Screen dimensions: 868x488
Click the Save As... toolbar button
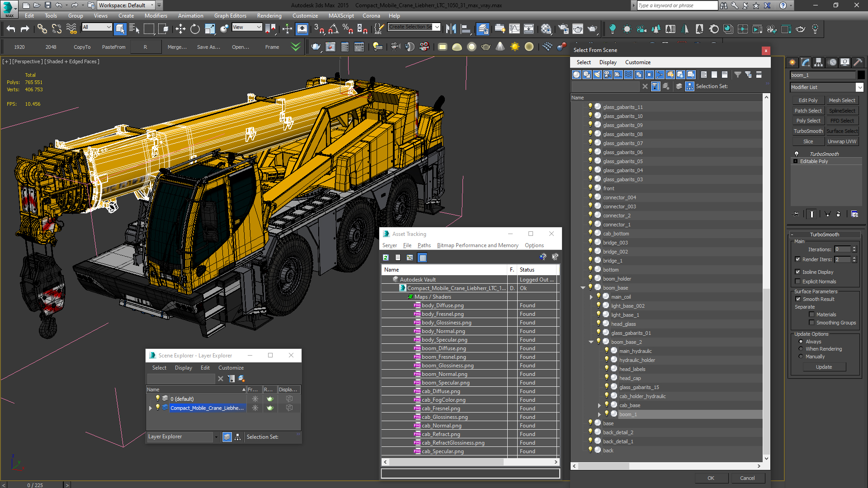(x=208, y=47)
